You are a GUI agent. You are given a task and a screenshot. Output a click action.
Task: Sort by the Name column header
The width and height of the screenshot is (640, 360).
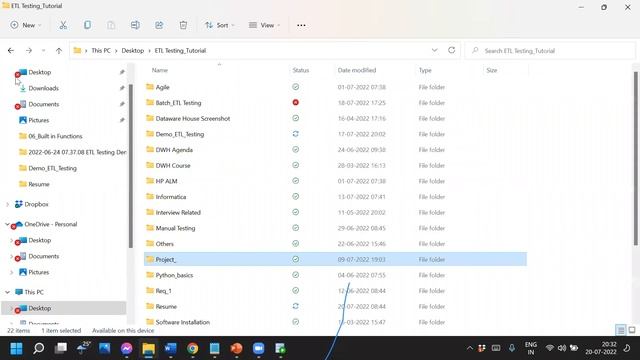[160, 70]
